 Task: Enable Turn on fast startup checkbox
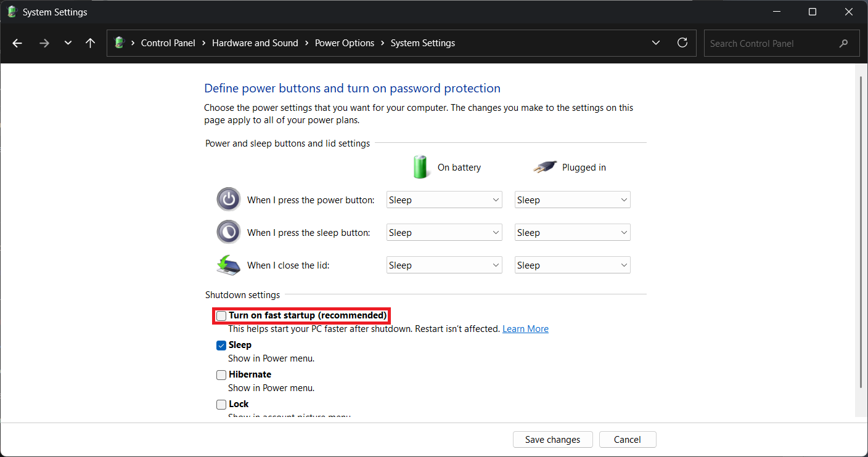[221, 316]
